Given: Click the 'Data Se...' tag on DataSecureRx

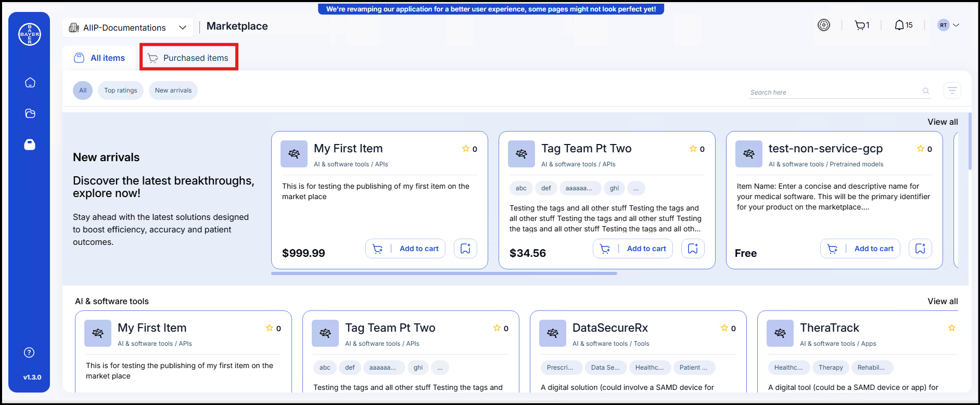Looking at the screenshot, I should tap(605, 368).
